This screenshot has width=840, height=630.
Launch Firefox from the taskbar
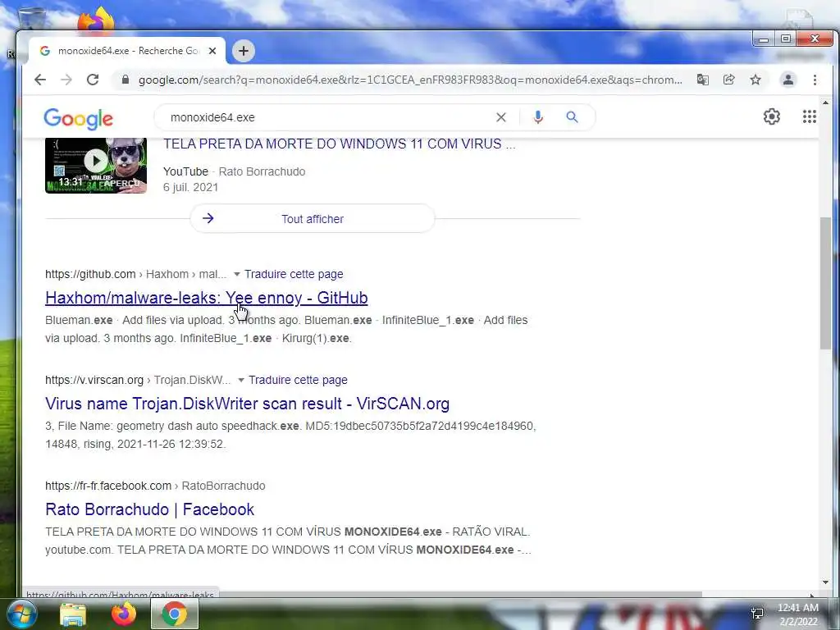124,614
